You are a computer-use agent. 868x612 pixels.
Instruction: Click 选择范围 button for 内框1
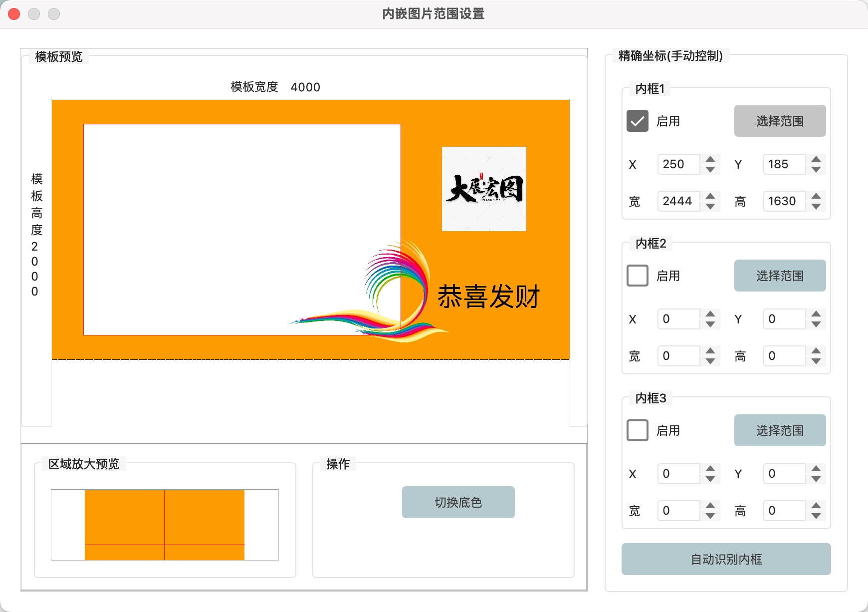(779, 121)
